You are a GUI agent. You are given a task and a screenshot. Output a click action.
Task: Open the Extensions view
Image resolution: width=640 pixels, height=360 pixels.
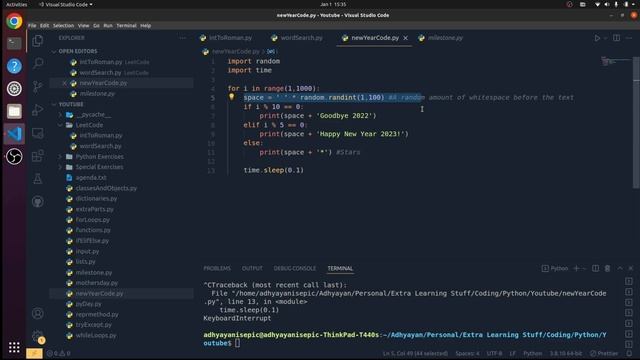(x=38, y=156)
